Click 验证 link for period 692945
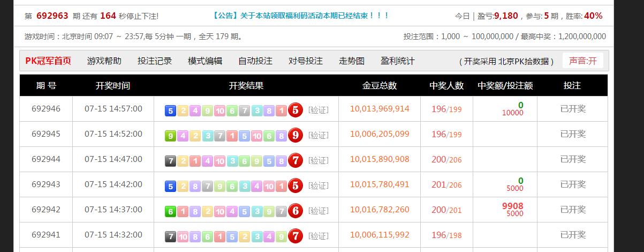 tap(319, 135)
